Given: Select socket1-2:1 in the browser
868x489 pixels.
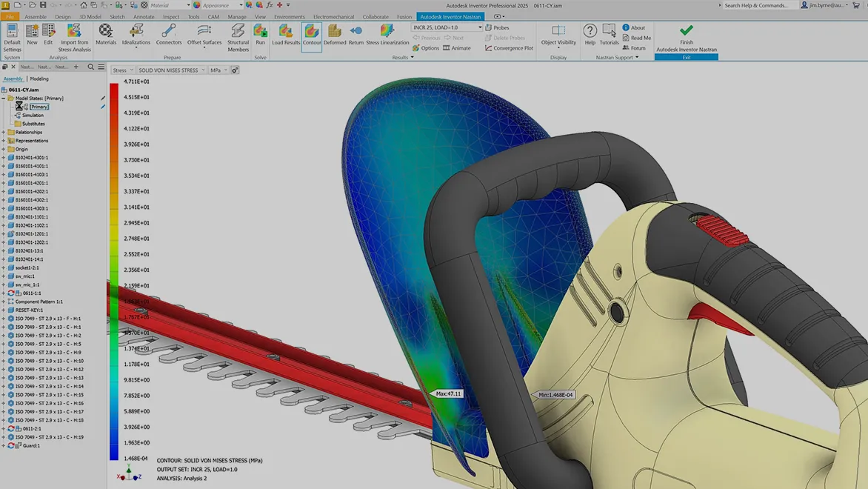Looking at the screenshot, I should point(27,267).
